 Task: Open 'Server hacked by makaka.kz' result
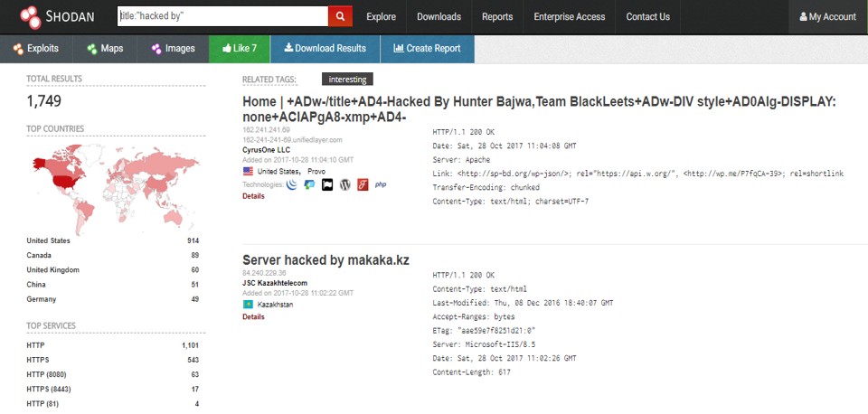pyautogui.click(x=325, y=260)
